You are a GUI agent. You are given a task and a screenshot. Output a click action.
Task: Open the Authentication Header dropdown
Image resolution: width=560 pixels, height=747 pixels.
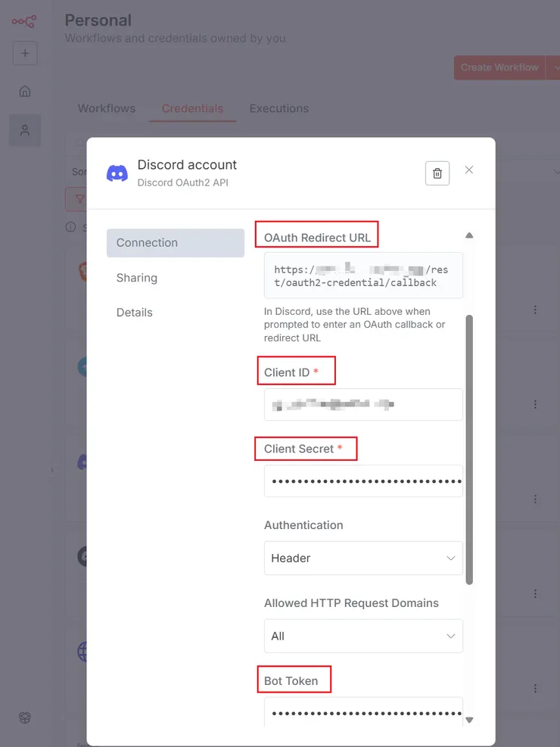(x=363, y=558)
